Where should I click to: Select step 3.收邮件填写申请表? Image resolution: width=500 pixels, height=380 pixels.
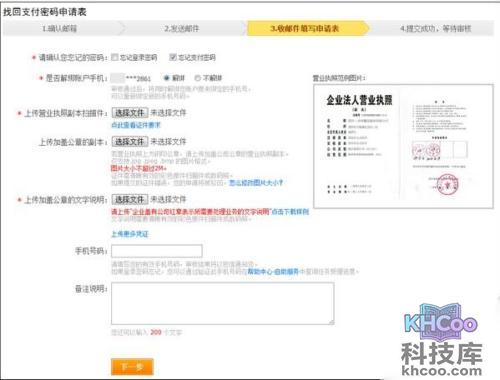click(x=307, y=28)
